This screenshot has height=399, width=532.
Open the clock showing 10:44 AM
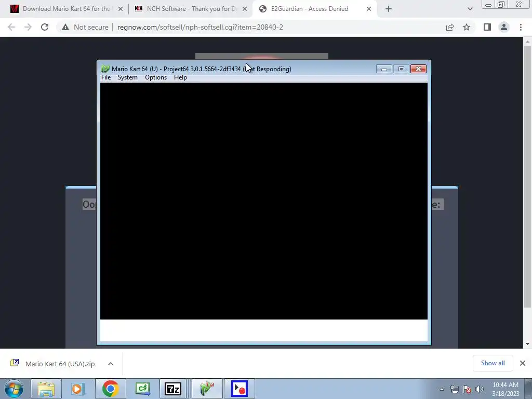[505, 389]
